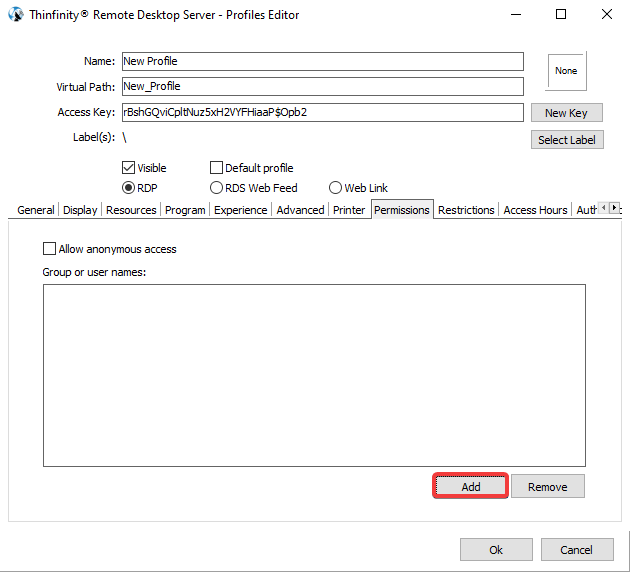Click the None profile icon box
This screenshot has height=572, width=630.
point(566,71)
